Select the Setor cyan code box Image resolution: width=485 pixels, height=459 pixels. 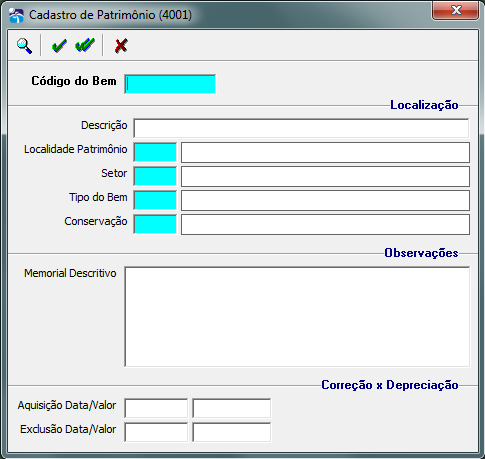point(155,176)
